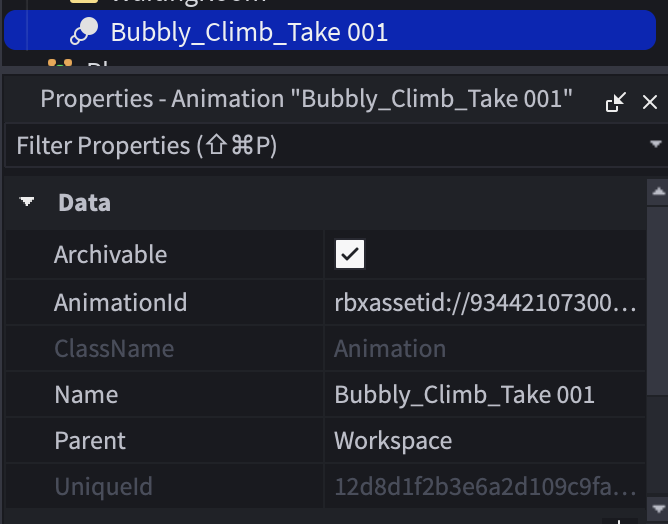Click the Animation icon beside Bubbly_Climb_Take 001
Image resolution: width=668 pixels, height=524 pixels.
(x=84, y=31)
